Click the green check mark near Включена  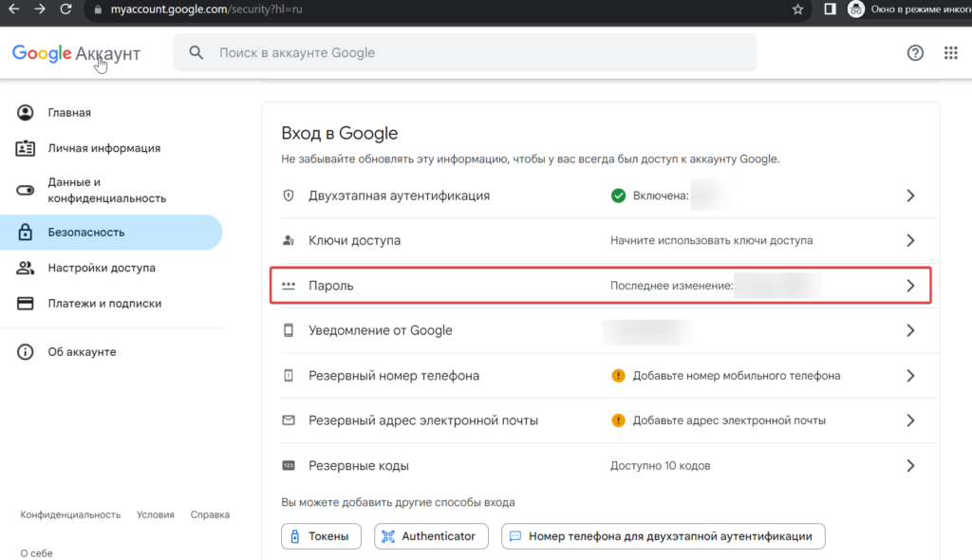click(618, 196)
